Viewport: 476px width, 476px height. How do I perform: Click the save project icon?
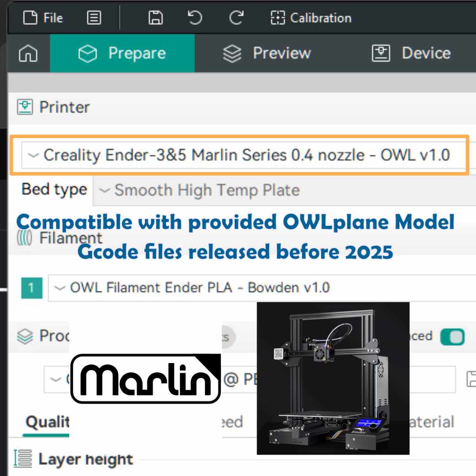[x=155, y=18]
